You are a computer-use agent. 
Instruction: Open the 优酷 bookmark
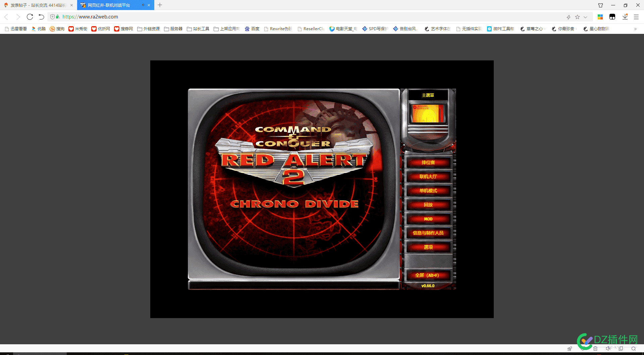pos(39,29)
